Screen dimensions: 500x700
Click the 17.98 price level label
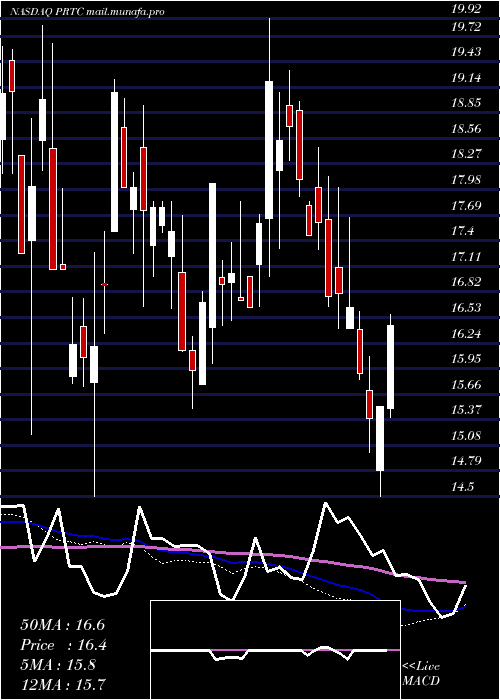point(466,180)
